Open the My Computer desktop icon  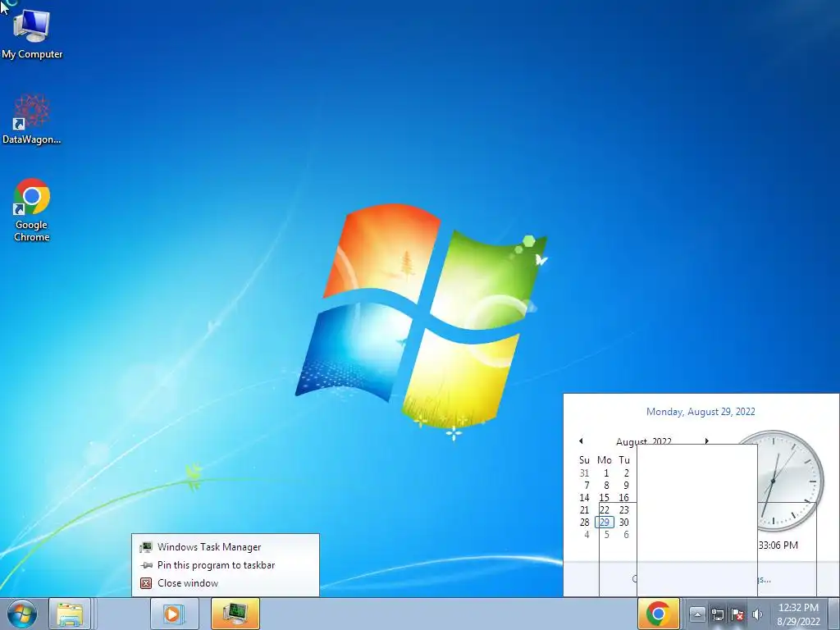(x=32, y=33)
